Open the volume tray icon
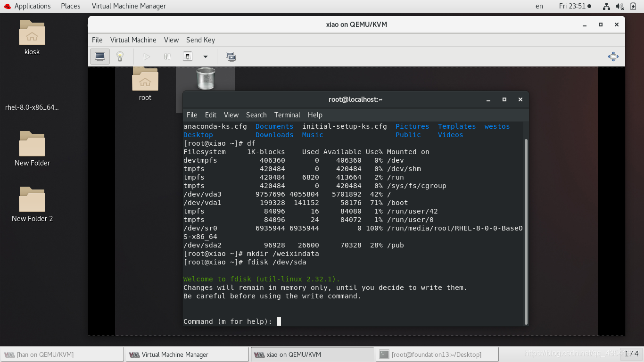 620,6
